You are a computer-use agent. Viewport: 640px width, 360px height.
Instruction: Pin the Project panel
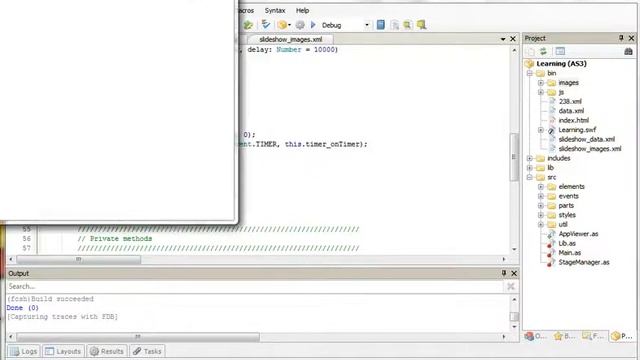pos(621,38)
